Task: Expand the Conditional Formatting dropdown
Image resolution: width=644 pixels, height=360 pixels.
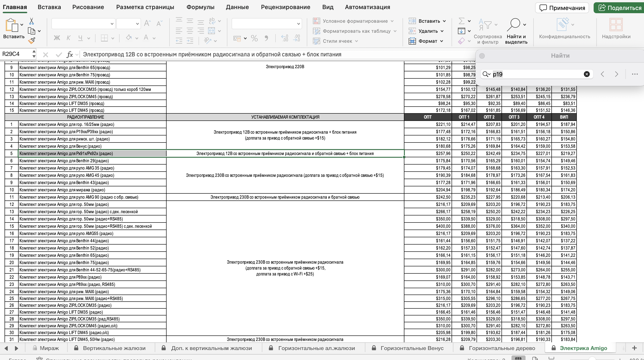Action: [392, 21]
